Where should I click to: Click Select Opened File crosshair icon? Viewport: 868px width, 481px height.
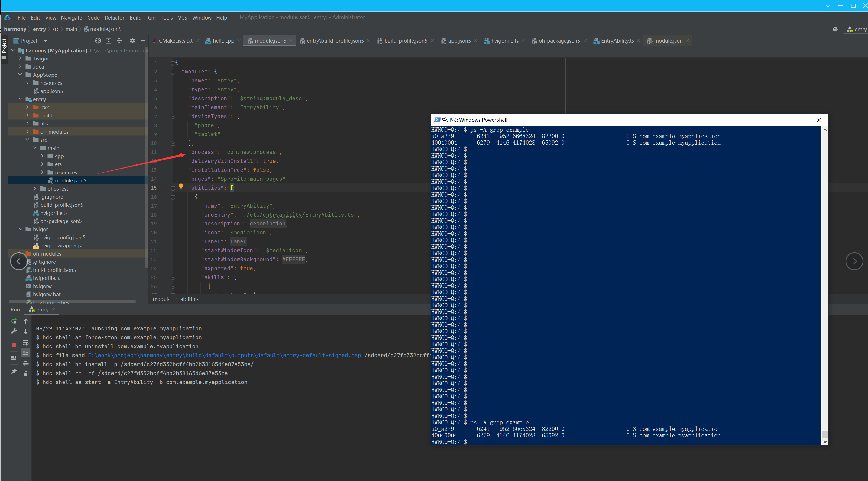(x=98, y=41)
